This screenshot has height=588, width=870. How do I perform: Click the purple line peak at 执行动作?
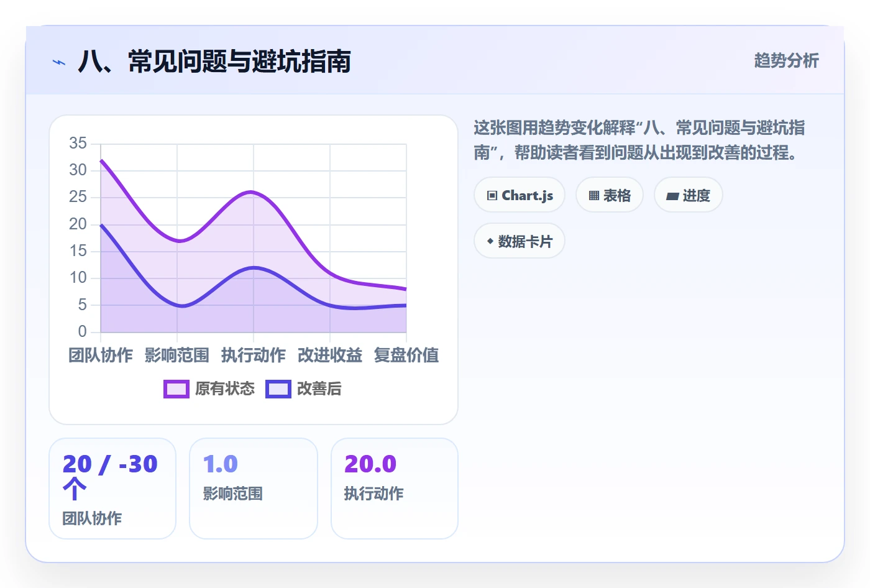click(253, 192)
